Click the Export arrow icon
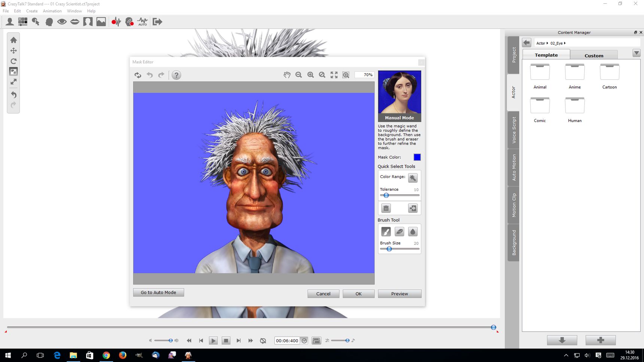 tap(157, 22)
